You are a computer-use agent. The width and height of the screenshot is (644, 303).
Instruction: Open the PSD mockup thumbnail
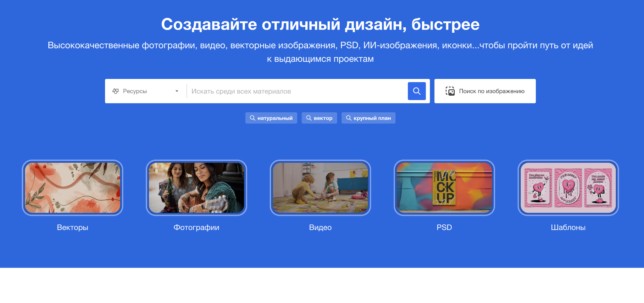tap(444, 188)
